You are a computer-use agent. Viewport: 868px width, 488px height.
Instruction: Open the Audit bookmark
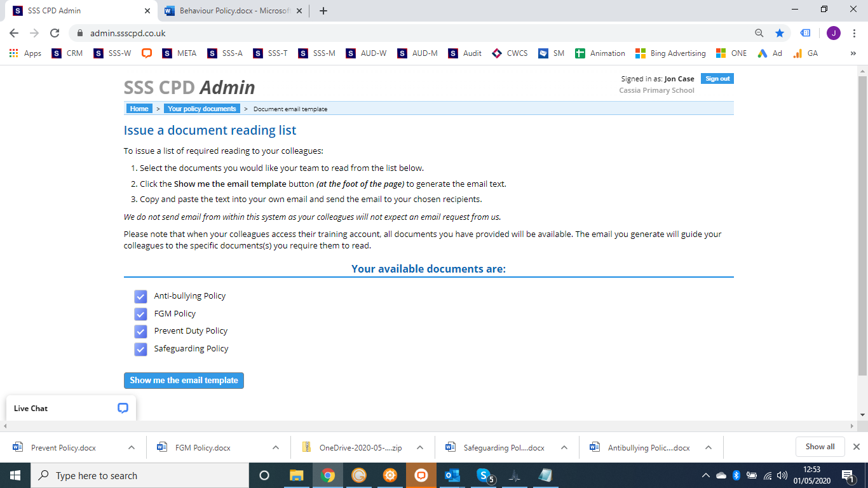(465, 53)
